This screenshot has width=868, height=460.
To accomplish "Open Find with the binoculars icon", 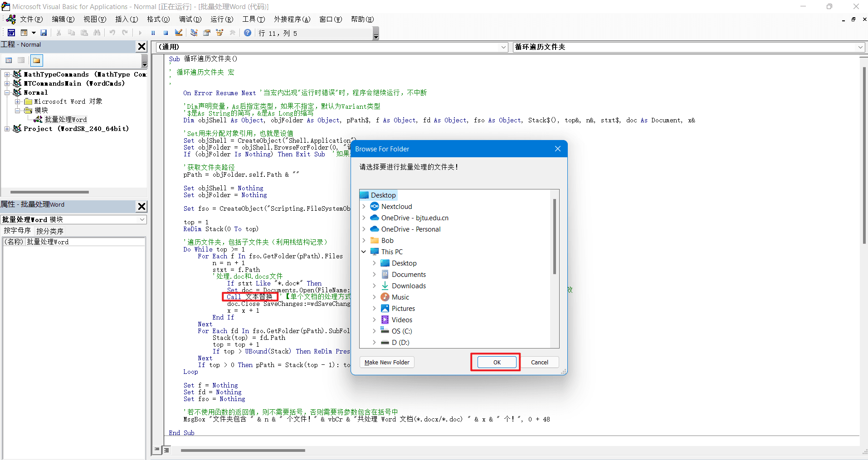I will pos(97,33).
